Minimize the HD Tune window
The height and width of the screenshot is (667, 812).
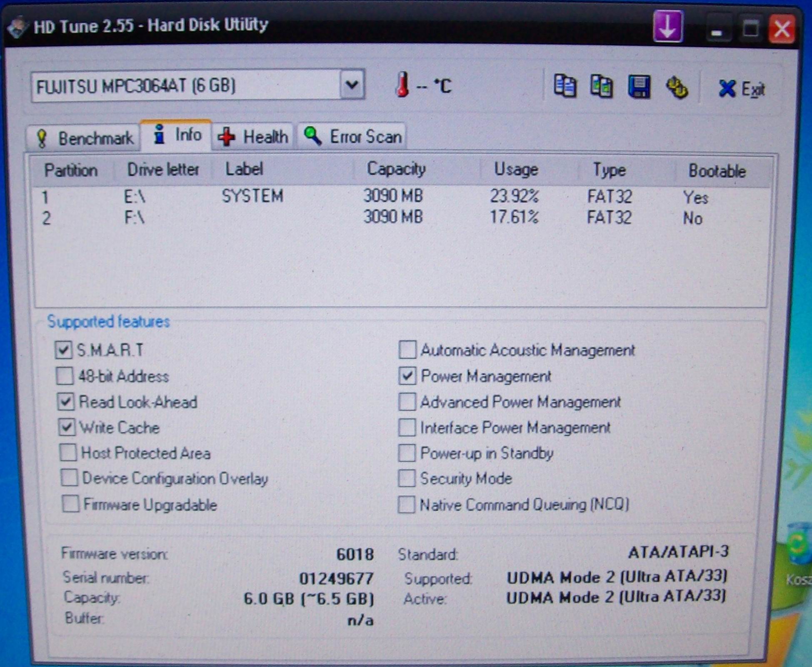[717, 30]
